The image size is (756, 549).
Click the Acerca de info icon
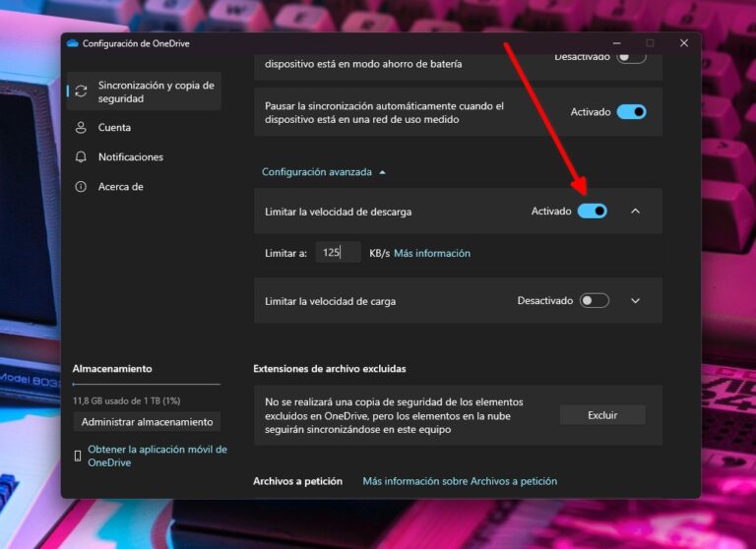(81, 187)
